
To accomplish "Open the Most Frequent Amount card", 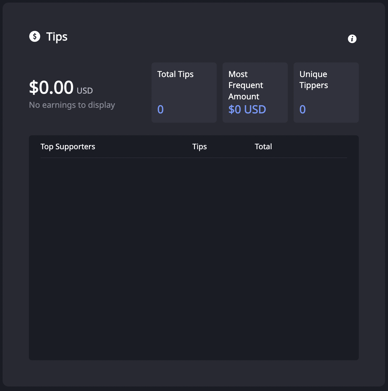I will (255, 93).
